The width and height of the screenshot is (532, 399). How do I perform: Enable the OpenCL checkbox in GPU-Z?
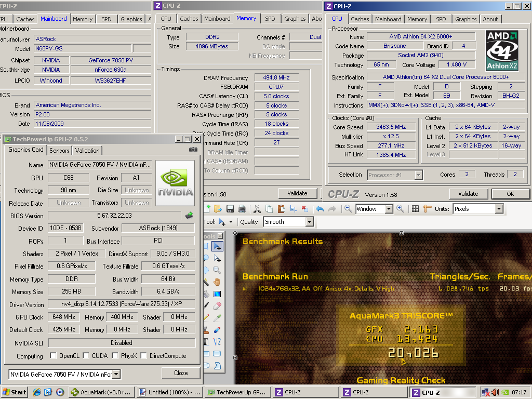click(x=53, y=355)
